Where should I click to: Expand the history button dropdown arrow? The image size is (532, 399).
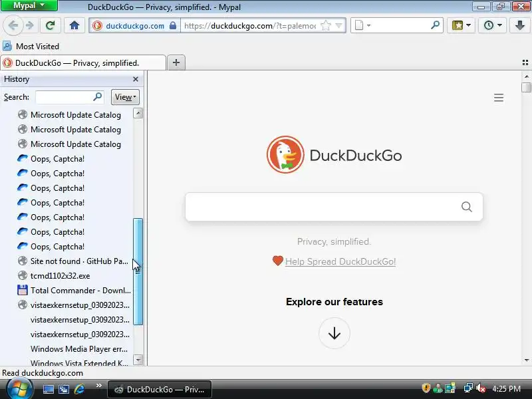499,25
